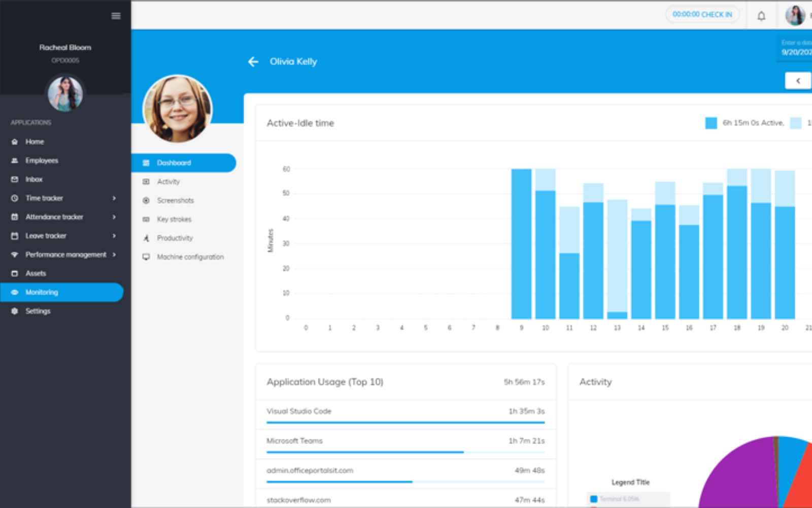
Task: Select the Key strokes tab
Action: 174,219
